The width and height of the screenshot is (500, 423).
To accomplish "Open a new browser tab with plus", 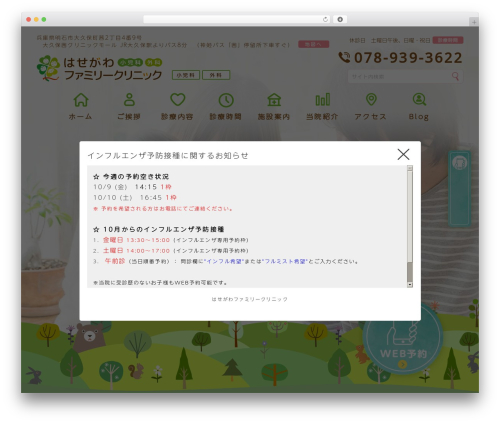I will tap(474, 22).
